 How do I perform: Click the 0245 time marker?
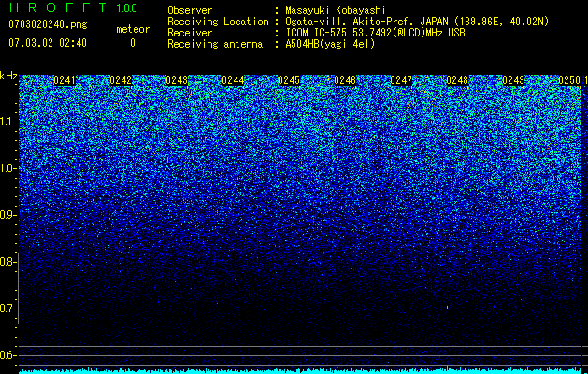289,80
